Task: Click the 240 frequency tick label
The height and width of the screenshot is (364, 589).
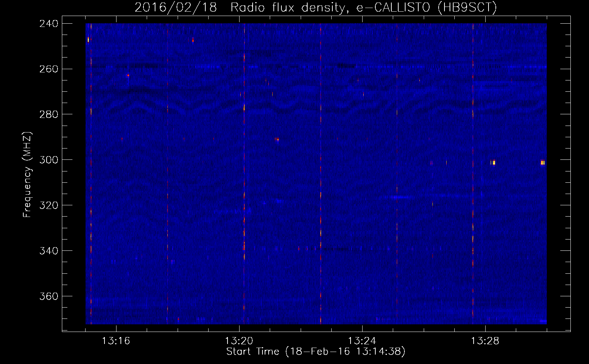Action: (x=49, y=24)
